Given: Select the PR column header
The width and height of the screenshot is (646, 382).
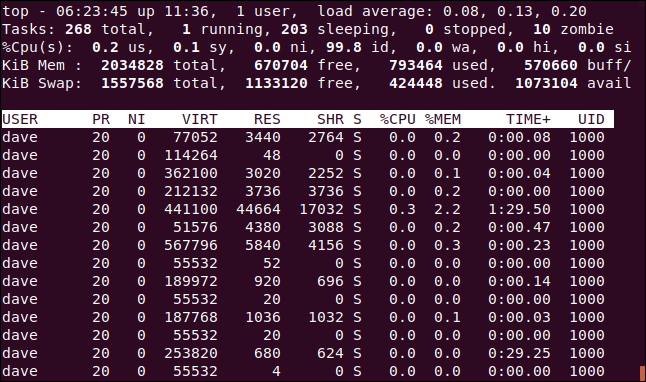Looking at the screenshot, I should point(101,119).
